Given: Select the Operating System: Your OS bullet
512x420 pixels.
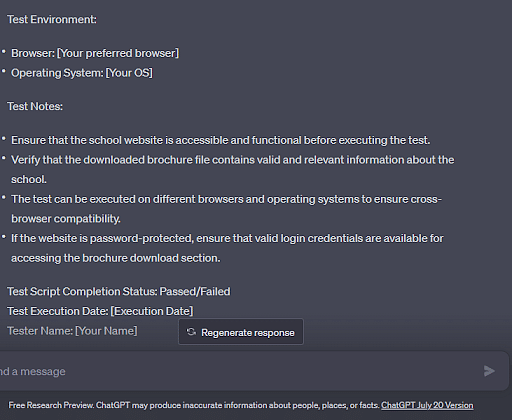Looking at the screenshot, I should point(82,73).
